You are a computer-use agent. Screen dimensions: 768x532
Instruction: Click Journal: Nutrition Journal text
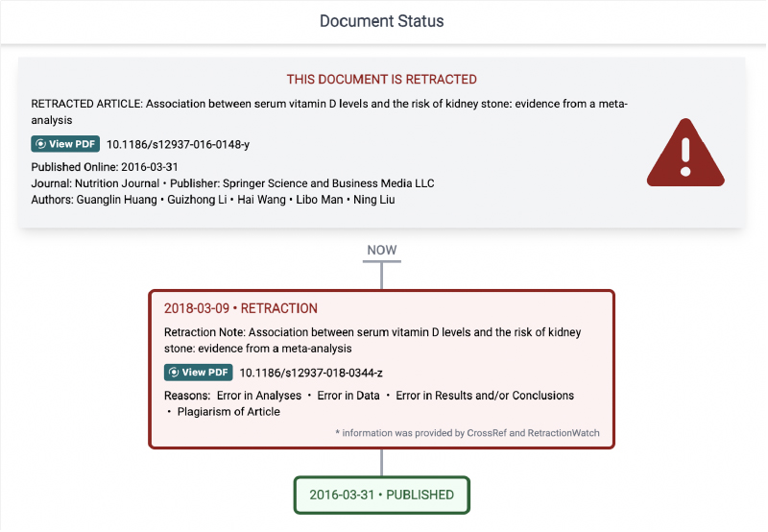[x=95, y=183]
